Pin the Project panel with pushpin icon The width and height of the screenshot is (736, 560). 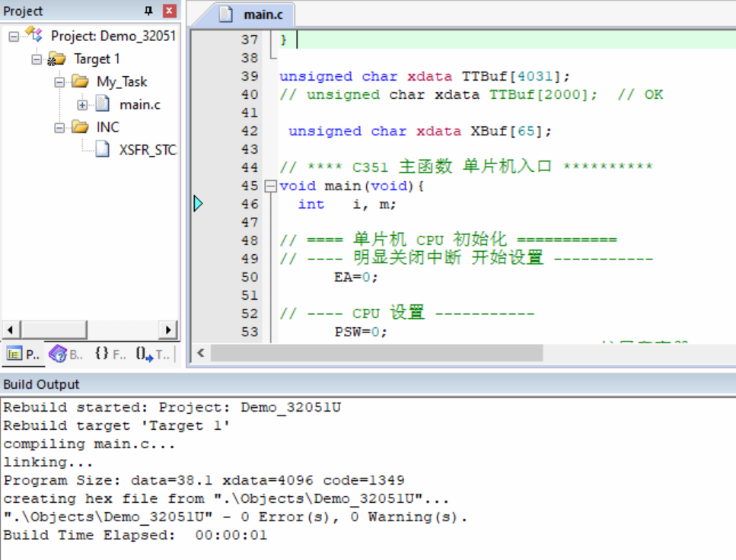[x=148, y=11]
